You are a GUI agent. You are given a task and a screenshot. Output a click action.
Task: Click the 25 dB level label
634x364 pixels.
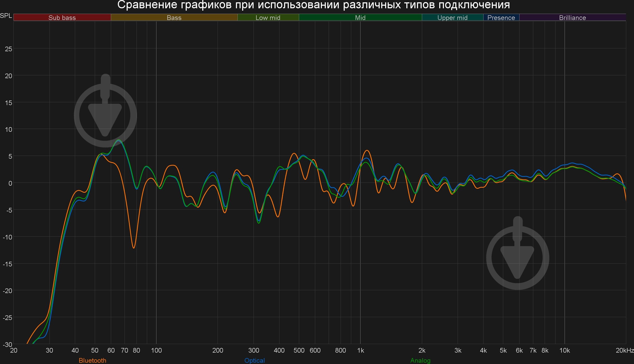[x=9, y=49]
